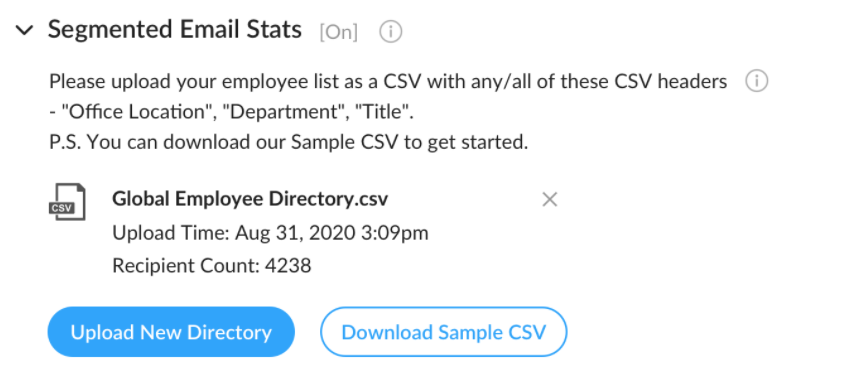Click the CSV file document icon
The width and height of the screenshot is (867, 370).
[x=67, y=201]
